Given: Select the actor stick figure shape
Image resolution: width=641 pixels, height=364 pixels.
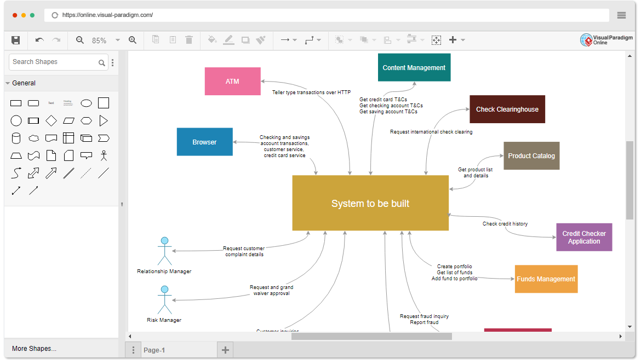Looking at the screenshot, I should tap(104, 155).
